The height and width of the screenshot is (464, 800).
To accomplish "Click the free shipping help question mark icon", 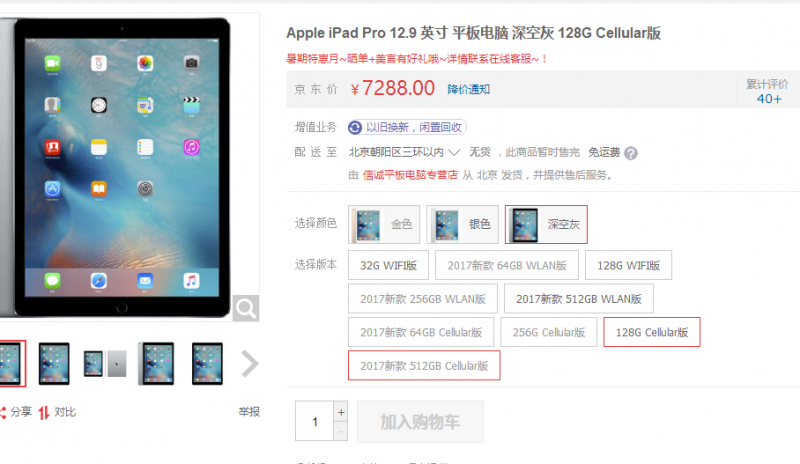I will [631, 153].
